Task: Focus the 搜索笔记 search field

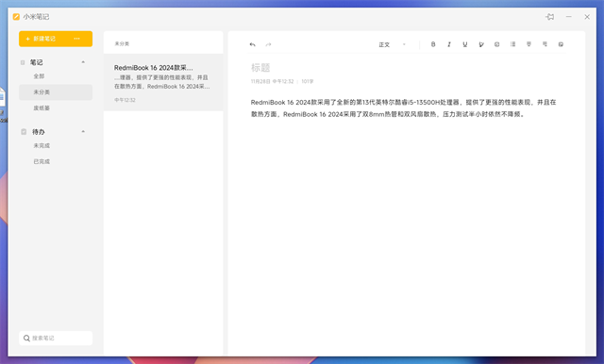Action: [56, 338]
